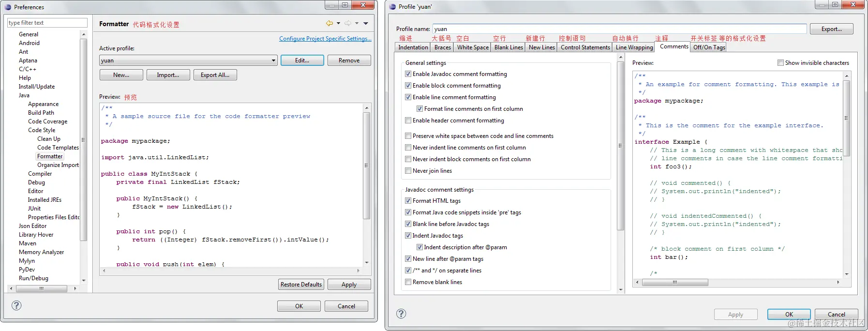
Task: Switch to the White Space tab
Action: pyautogui.click(x=473, y=47)
